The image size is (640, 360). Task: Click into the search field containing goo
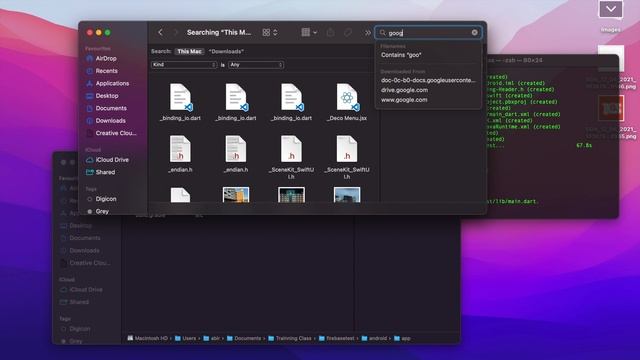click(428, 33)
